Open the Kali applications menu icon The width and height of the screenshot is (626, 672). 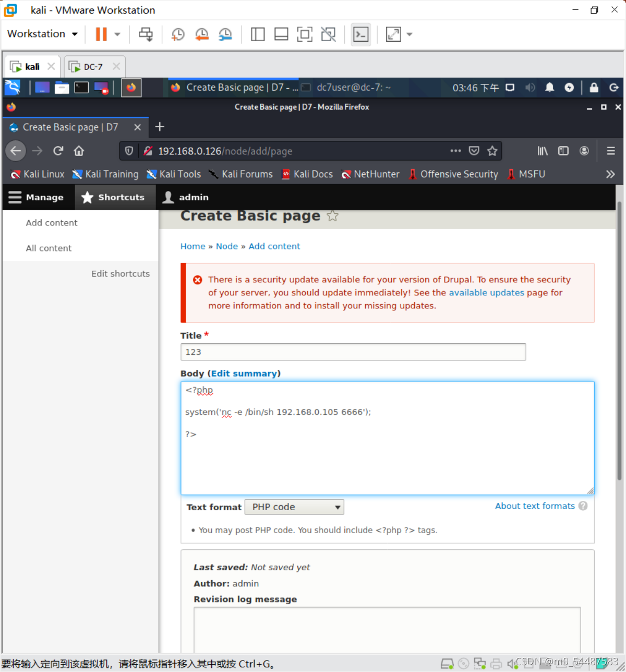(13, 87)
